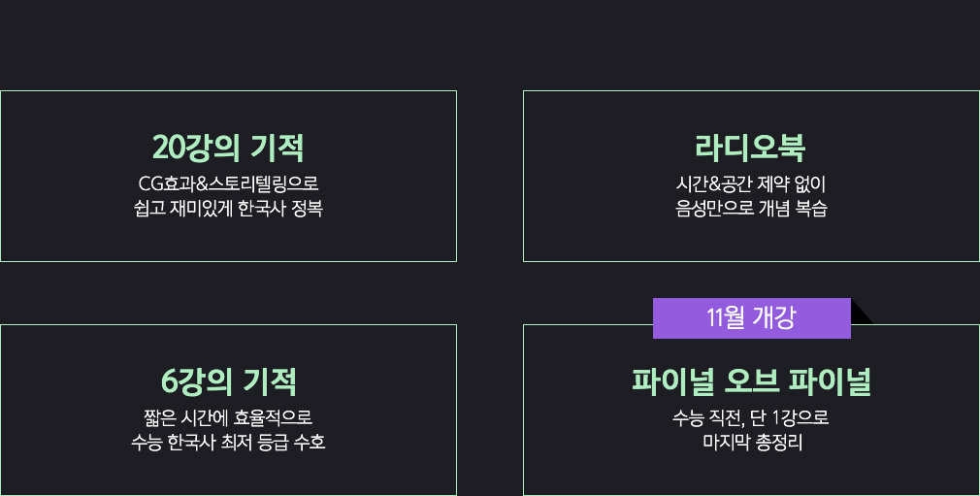Select the 마지막 총정리 text
980x496 pixels.
point(753,443)
